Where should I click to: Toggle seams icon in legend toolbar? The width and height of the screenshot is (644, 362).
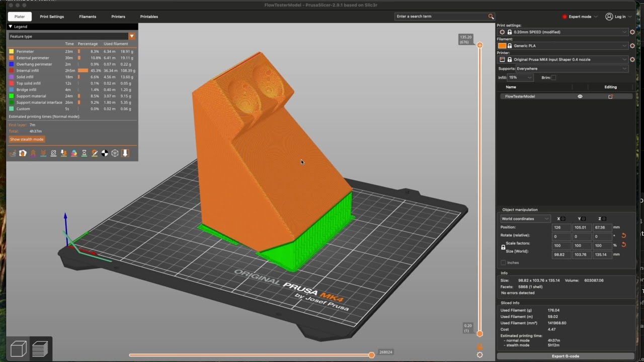(x=53, y=153)
